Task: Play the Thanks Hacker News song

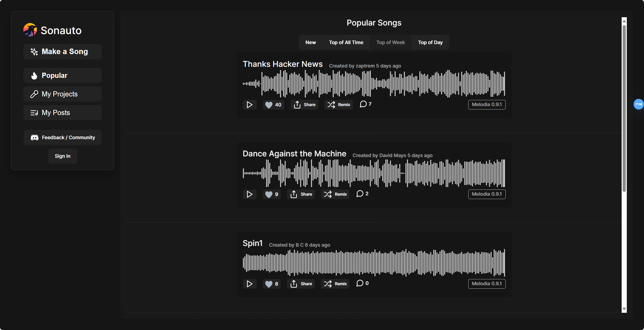Action: (249, 105)
